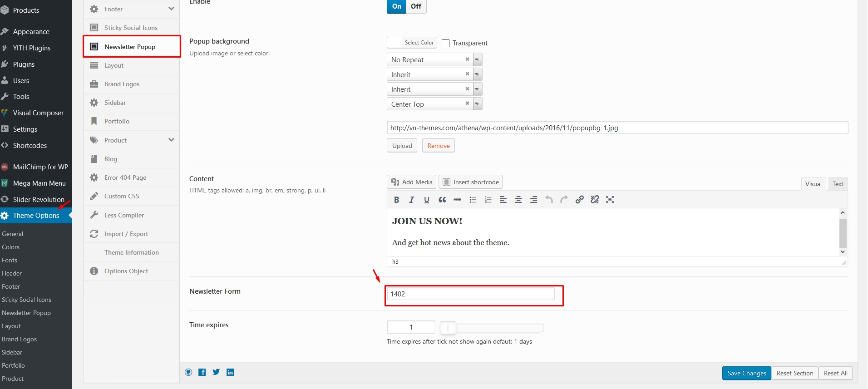Switch the editor to Text tab
868x389 pixels.
tap(838, 184)
